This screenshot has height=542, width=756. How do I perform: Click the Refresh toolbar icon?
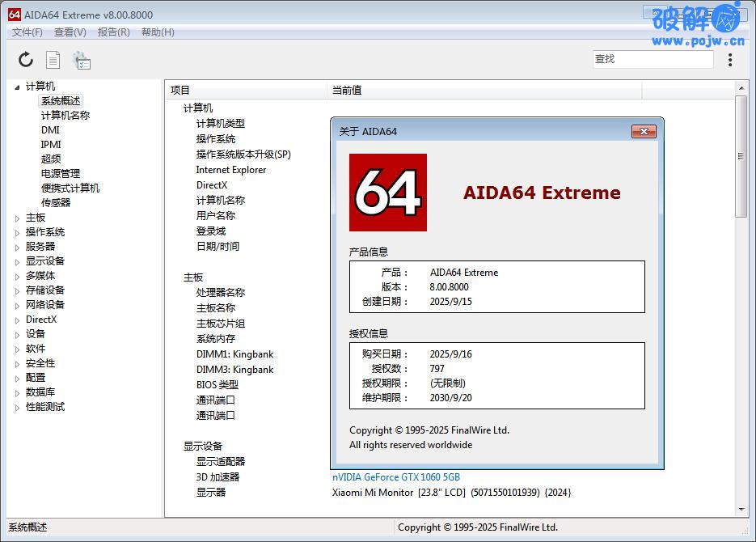(24, 59)
